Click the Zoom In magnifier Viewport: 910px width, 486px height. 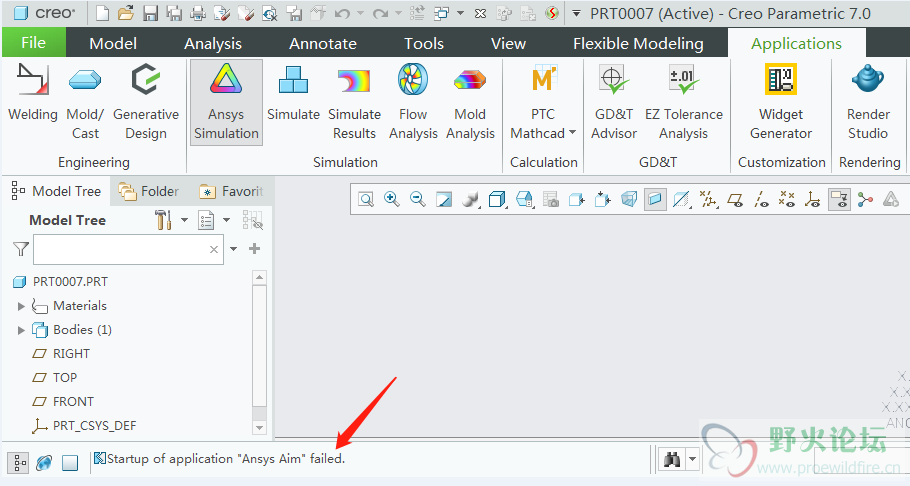(x=392, y=200)
